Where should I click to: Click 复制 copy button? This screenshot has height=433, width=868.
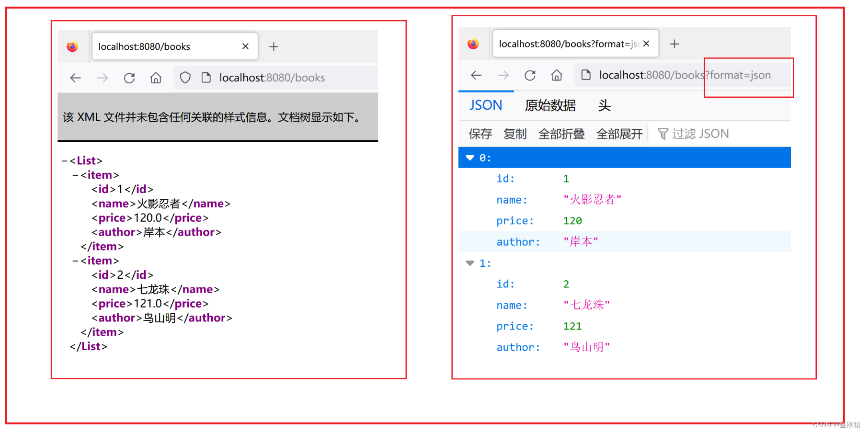point(515,134)
